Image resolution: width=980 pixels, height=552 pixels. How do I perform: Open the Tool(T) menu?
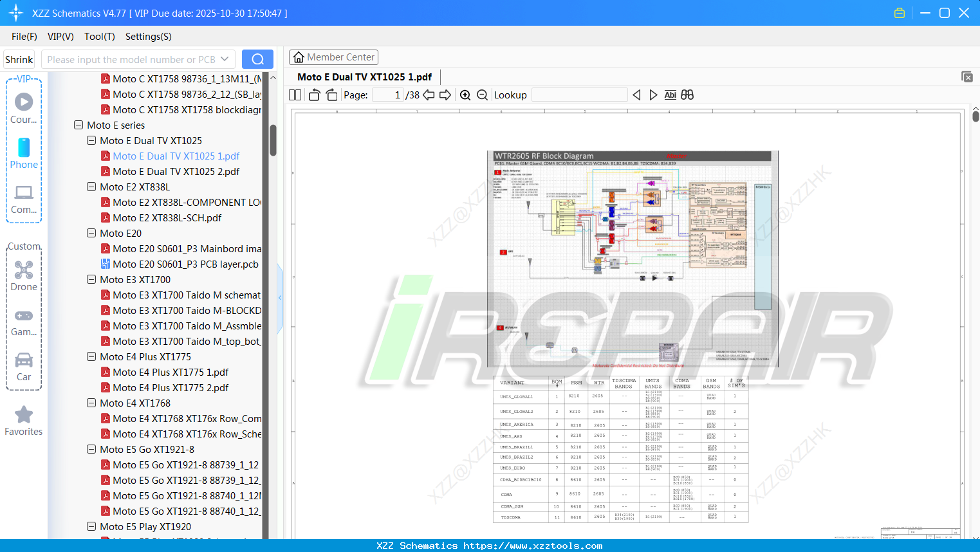(100, 37)
